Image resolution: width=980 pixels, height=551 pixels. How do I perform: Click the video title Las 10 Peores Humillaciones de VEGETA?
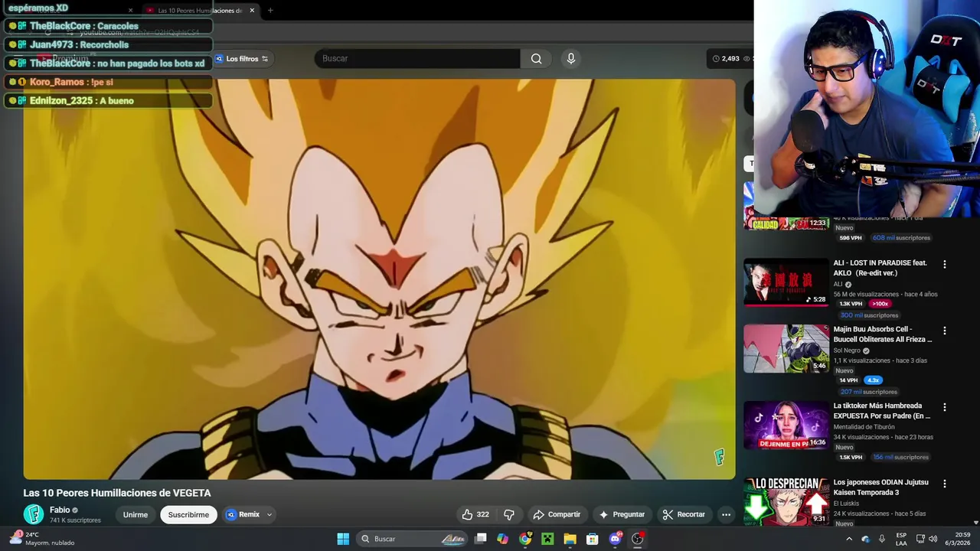[117, 493]
